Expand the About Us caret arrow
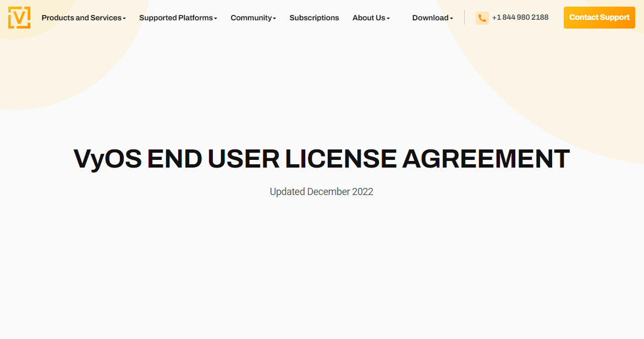The height and width of the screenshot is (339, 644). [x=388, y=19]
